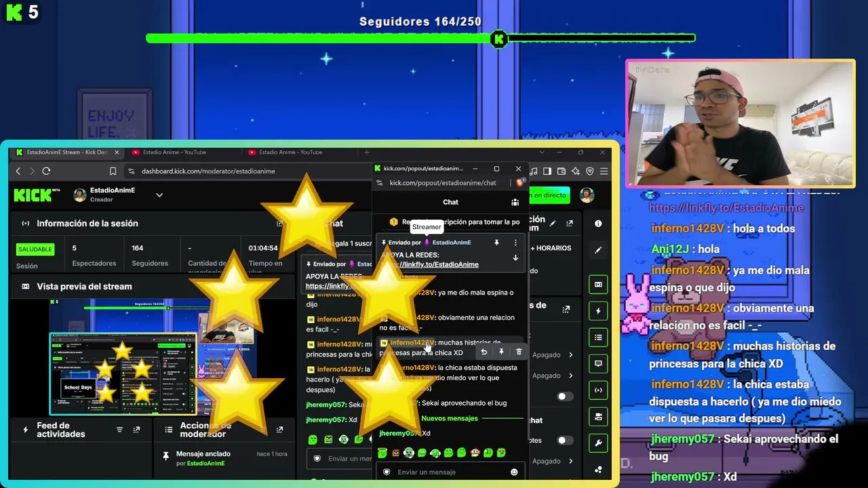Open the profile avatar in dashboard top-right
Screen dimensions: 868x488
click(x=587, y=195)
